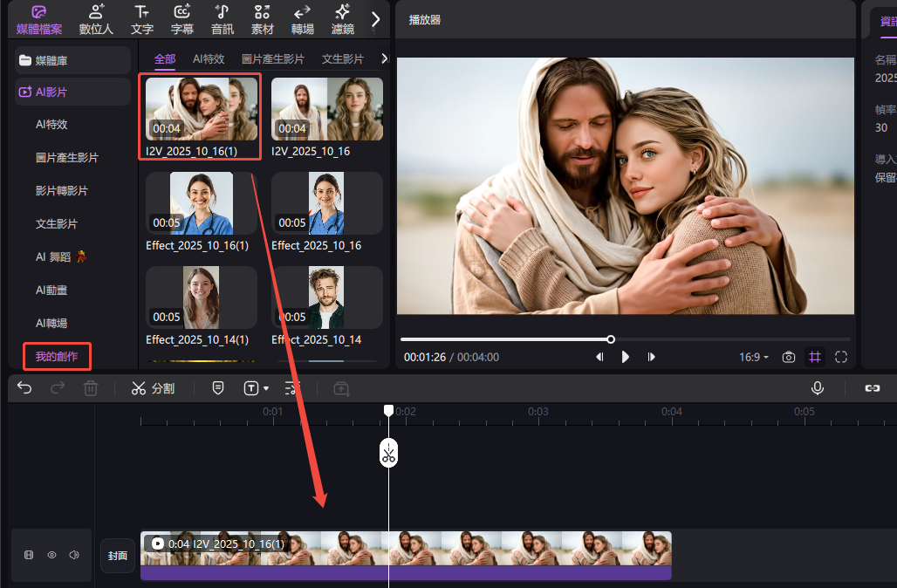Switch to the AI特效 filter tab

(209, 59)
